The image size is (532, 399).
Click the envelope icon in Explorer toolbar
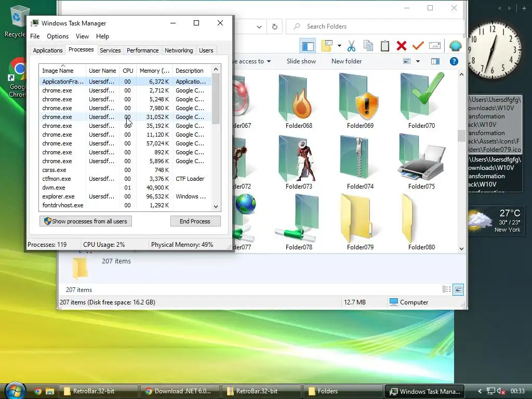[x=435, y=46]
